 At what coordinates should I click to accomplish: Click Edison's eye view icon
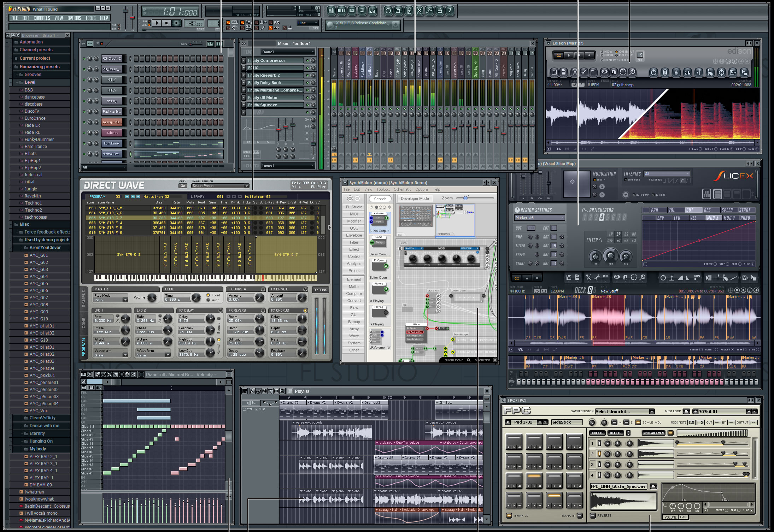click(604, 72)
